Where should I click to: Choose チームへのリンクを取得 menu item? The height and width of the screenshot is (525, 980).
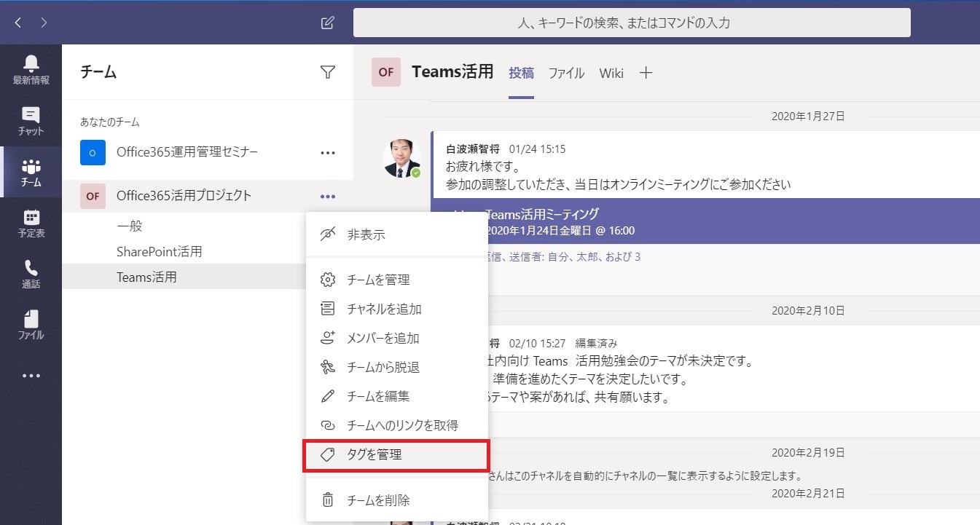point(397,425)
